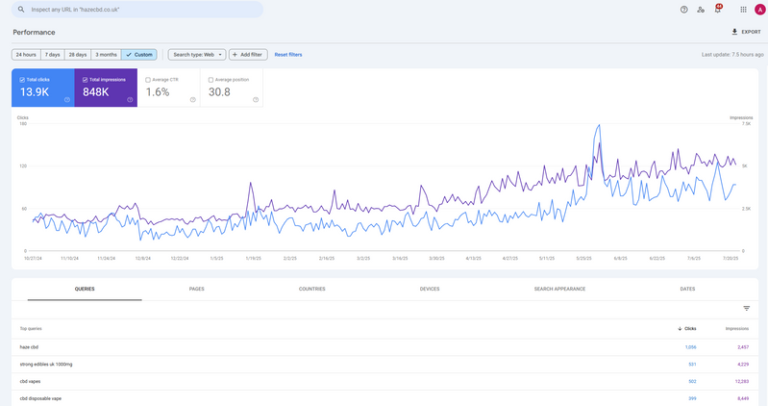Enable the Average position checkbox
768x406 pixels.
[211, 79]
